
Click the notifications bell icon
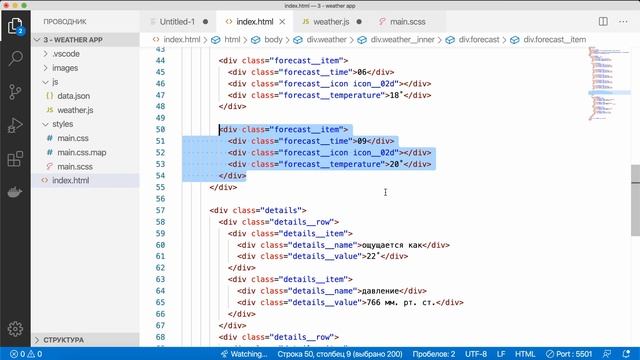[x=626, y=354]
